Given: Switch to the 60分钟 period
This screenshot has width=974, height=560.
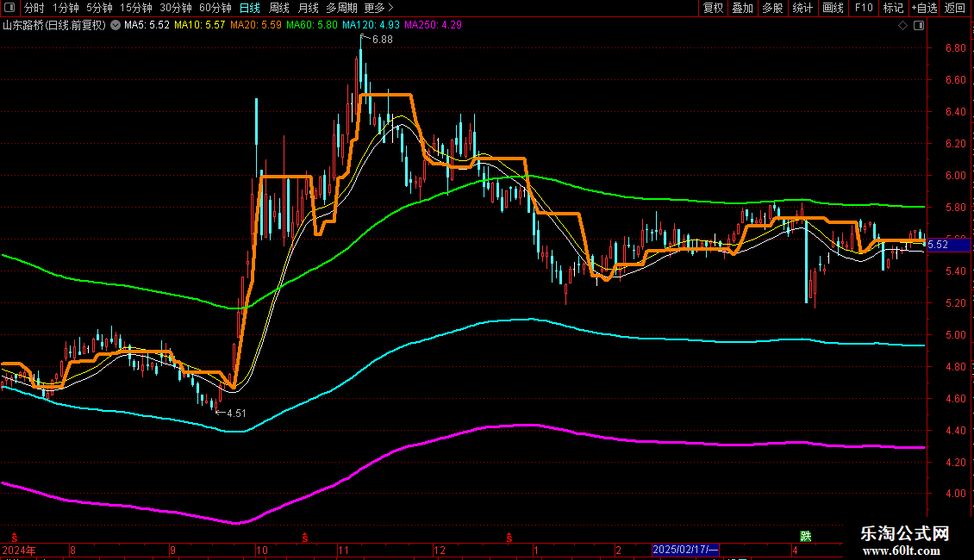Looking at the screenshot, I should point(215,8).
